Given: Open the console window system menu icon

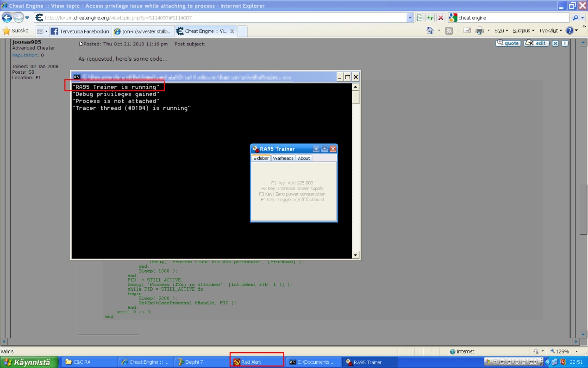Looking at the screenshot, I should point(77,77).
